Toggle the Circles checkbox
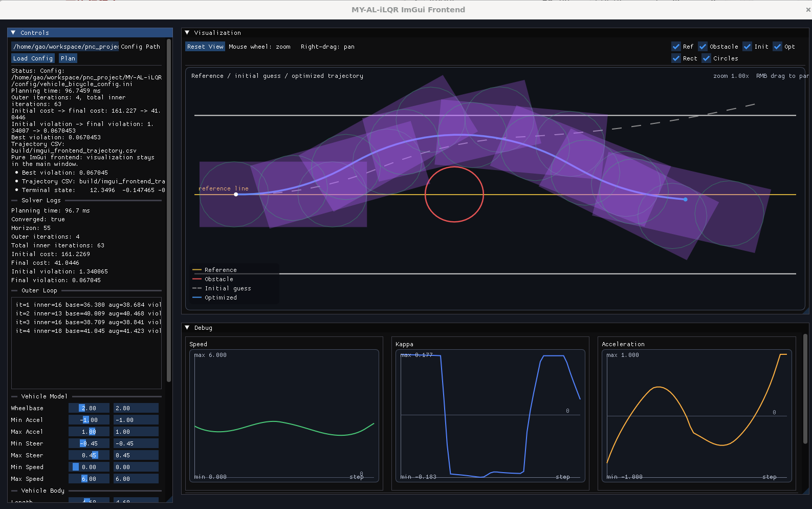Image resolution: width=812 pixels, height=509 pixels. [x=706, y=58]
